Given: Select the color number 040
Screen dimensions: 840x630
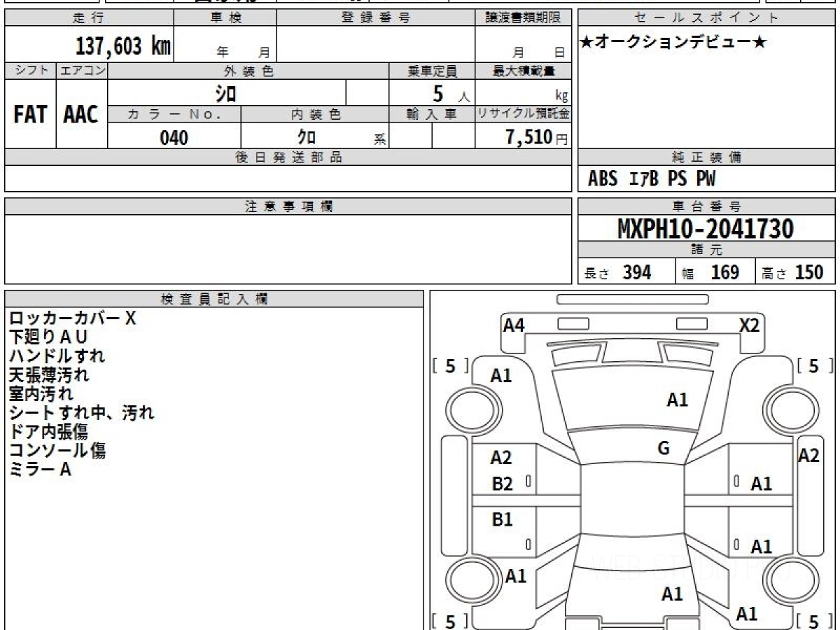Looking at the screenshot, I should pyautogui.click(x=174, y=138).
